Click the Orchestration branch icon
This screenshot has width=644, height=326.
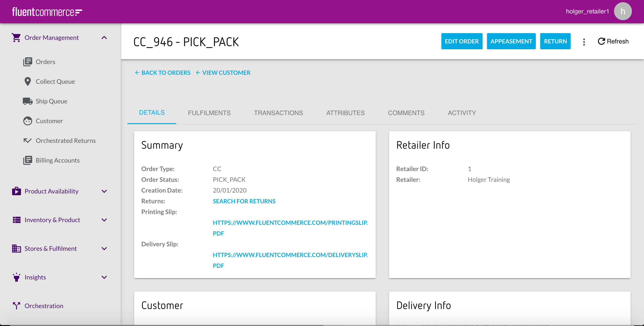pyautogui.click(x=17, y=306)
